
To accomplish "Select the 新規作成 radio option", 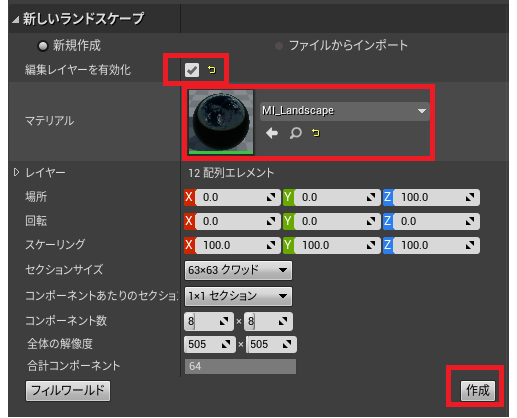I will (x=43, y=46).
